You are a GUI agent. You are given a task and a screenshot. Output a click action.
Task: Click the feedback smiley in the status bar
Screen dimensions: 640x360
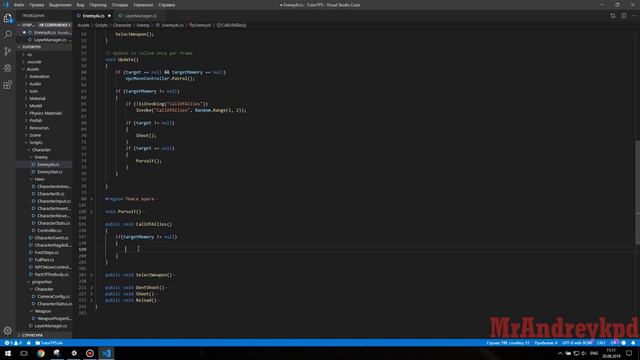click(x=624, y=343)
